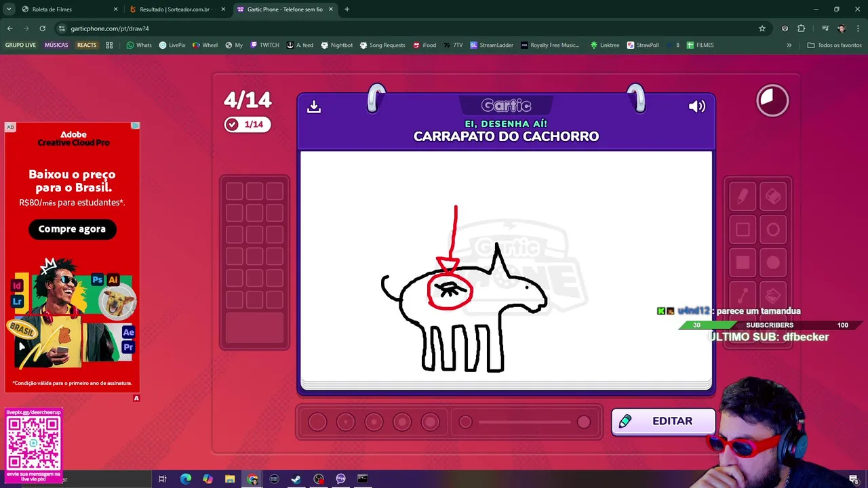Expand the Todos os favoritos folder
Viewport: 868px width, 488px height.
[x=834, y=45]
